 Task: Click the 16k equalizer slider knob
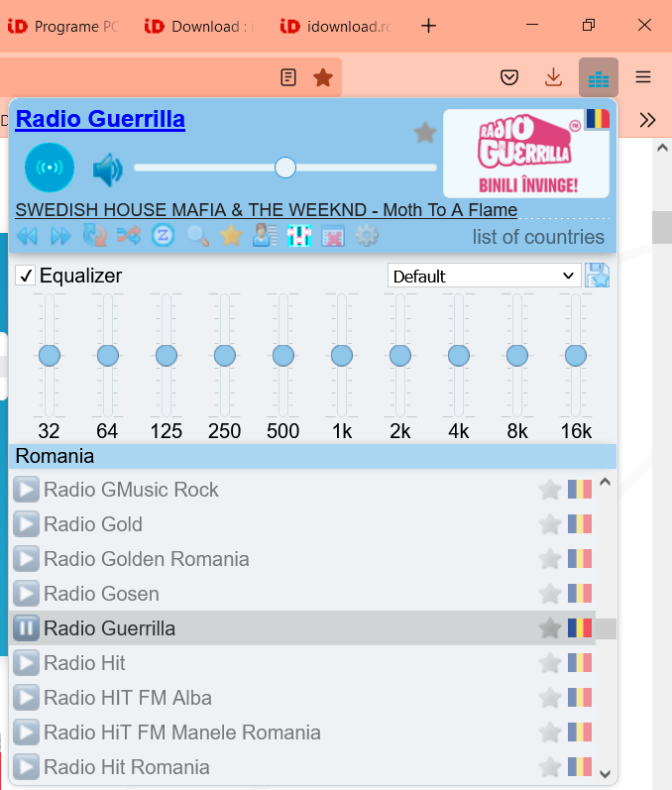tap(575, 356)
